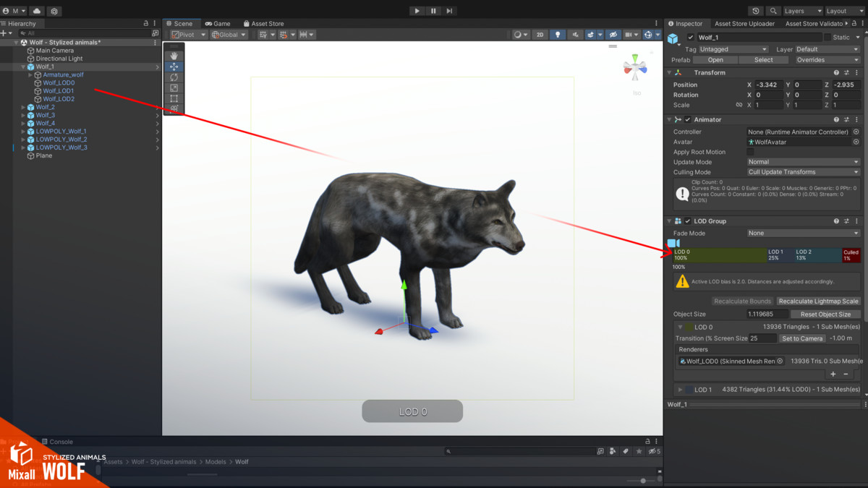This screenshot has width=868, height=488.
Task: Open the Culling Mode dropdown
Action: point(804,173)
